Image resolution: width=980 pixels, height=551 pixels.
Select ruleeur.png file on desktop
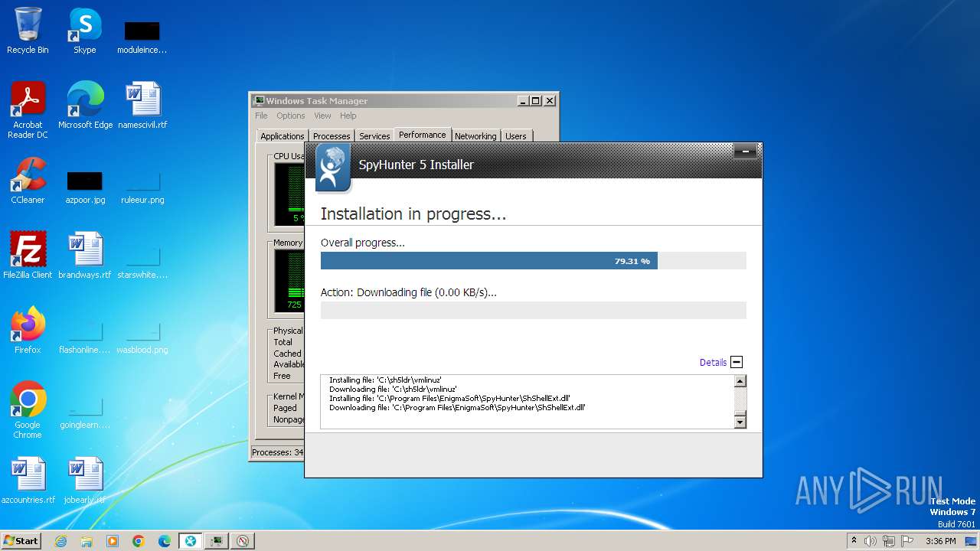click(x=142, y=187)
